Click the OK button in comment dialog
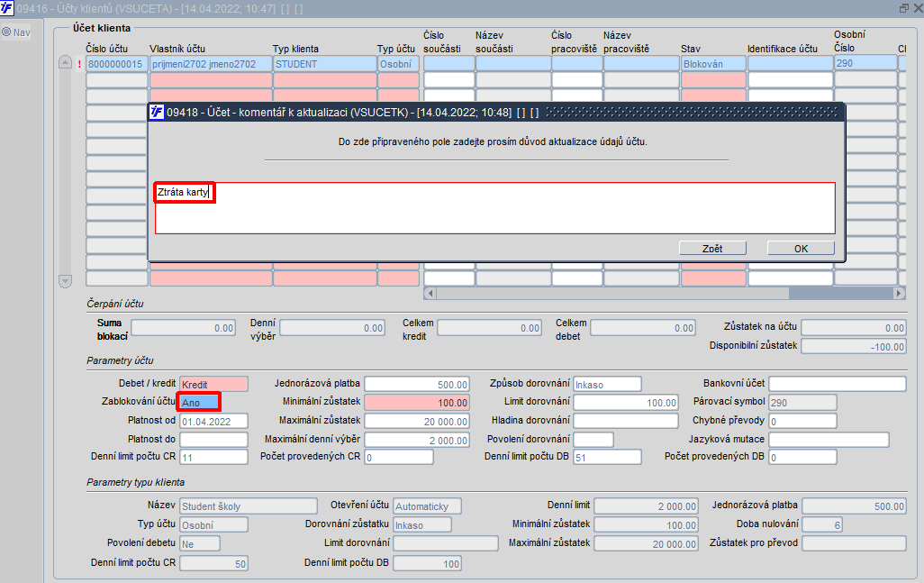 pyautogui.click(x=801, y=248)
